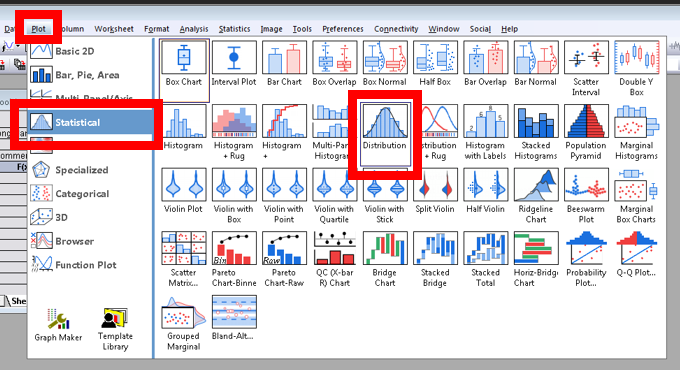Launch the Graph Maker
The image size is (680, 370).
[58, 324]
